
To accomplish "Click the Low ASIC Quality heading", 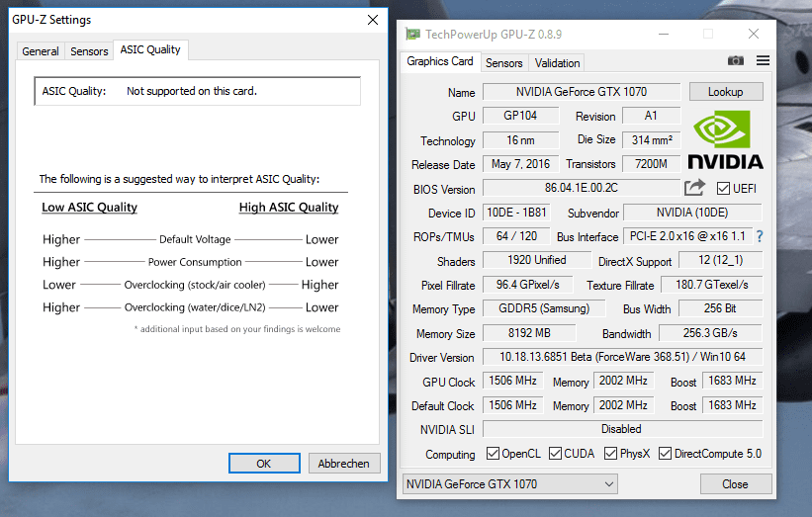I will [89, 208].
